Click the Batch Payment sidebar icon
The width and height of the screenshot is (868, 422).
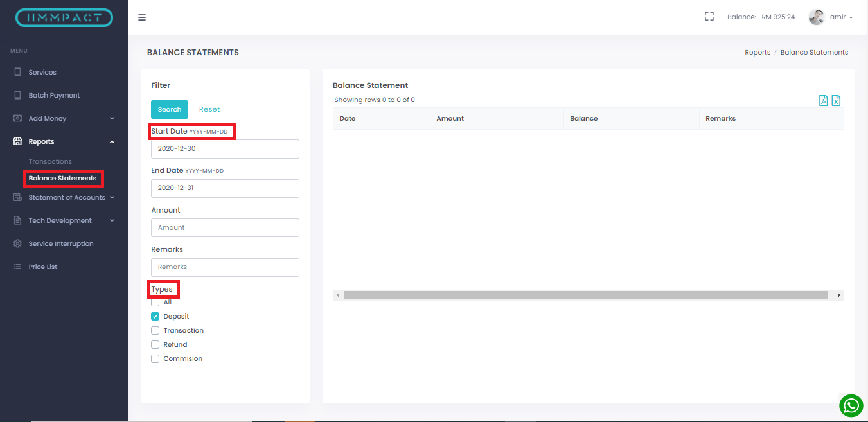16,94
